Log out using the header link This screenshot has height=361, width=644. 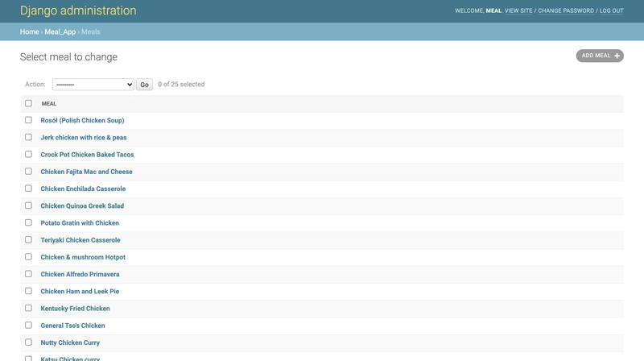[x=611, y=10]
